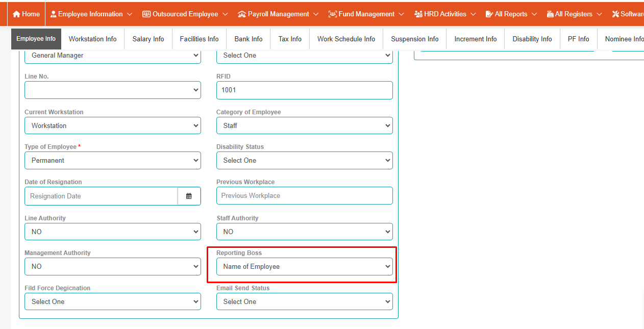Open the Line Authority dropdown
Screen dimensions: 644x329
pyautogui.click(x=112, y=232)
